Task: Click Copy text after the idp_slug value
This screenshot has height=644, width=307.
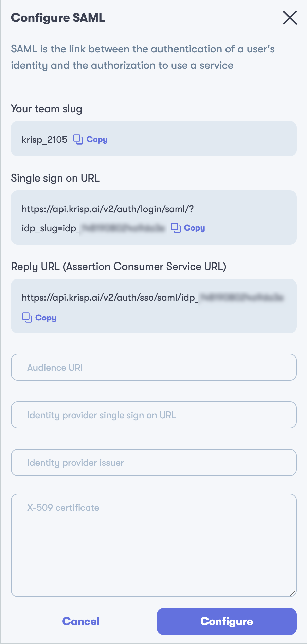Action: tap(194, 228)
